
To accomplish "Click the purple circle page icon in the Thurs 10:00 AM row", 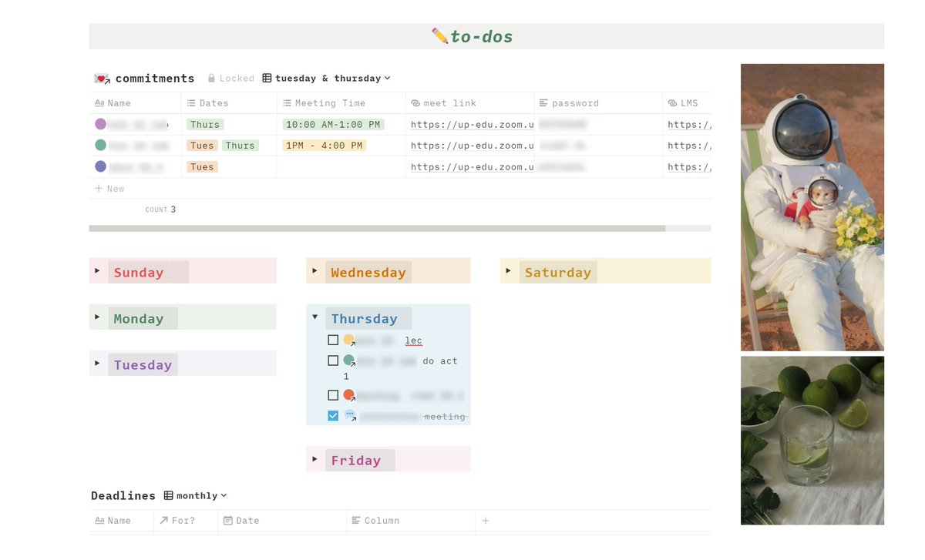I will (x=100, y=124).
